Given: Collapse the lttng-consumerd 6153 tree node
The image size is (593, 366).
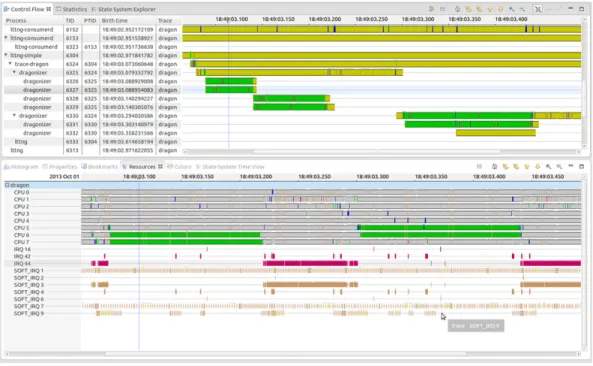Looking at the screenshot, I should click(x=6, y=38).
